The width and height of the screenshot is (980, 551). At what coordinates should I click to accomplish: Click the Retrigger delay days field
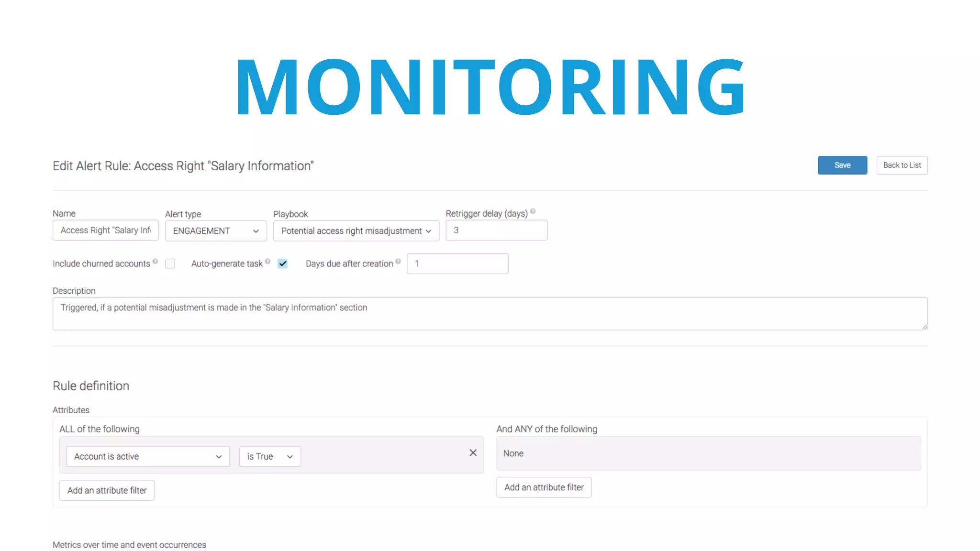[x=497, y=231]
